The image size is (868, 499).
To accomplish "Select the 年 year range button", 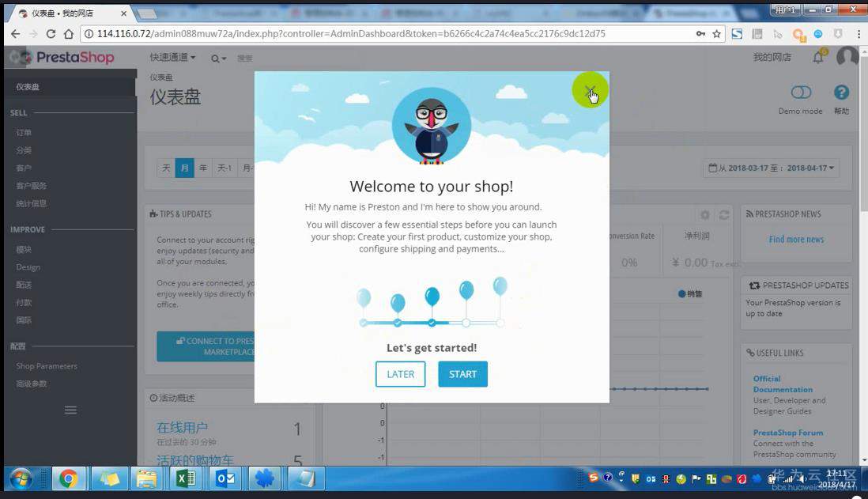I will [203, 168].
